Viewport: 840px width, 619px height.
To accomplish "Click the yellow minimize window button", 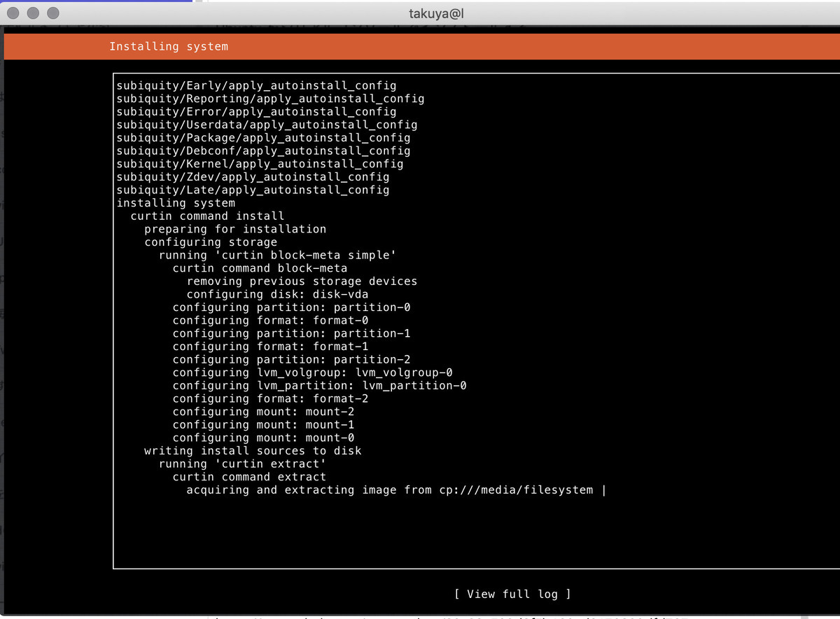I will 34,13.
